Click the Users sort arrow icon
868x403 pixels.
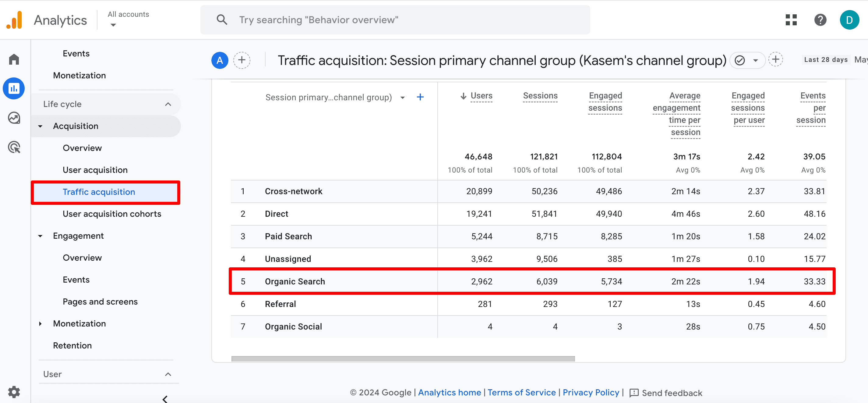click(463, 96)
